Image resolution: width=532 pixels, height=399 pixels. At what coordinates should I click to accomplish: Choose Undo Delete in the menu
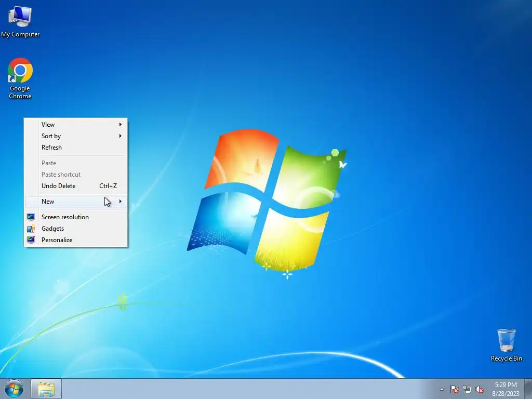pyautogui.click(x=76, y=186)
